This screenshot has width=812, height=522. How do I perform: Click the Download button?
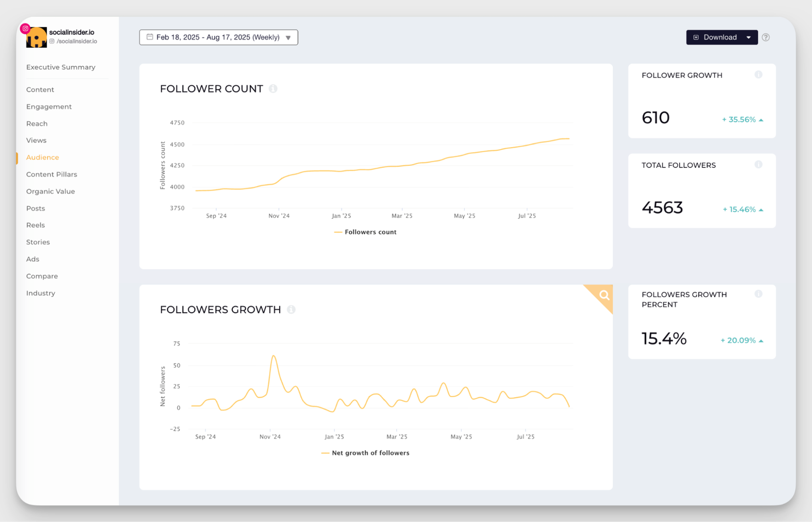720,37
